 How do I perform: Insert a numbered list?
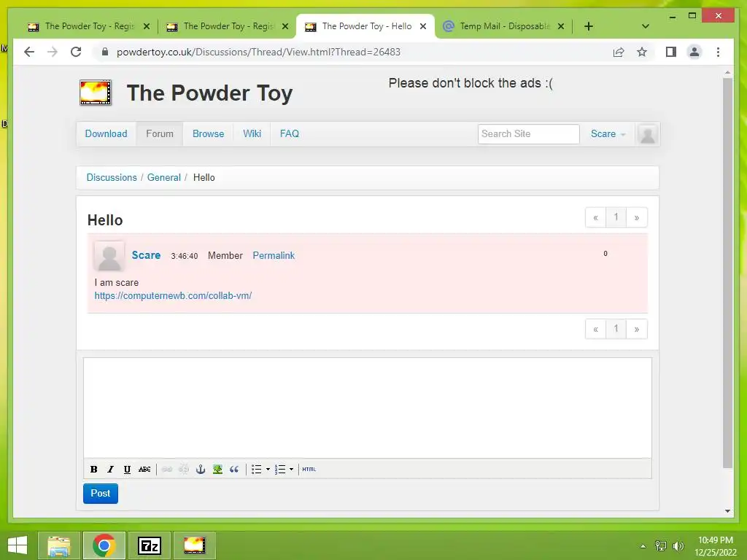[280, 469]
